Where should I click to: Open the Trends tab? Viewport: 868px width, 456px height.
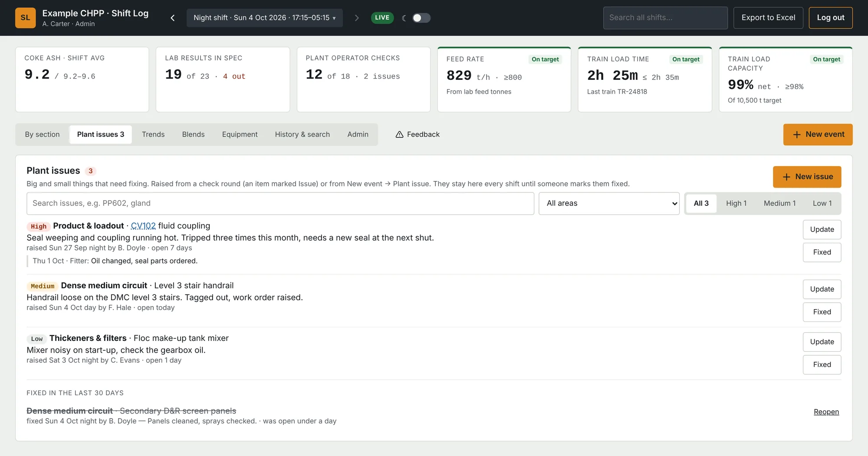(153, 135)
